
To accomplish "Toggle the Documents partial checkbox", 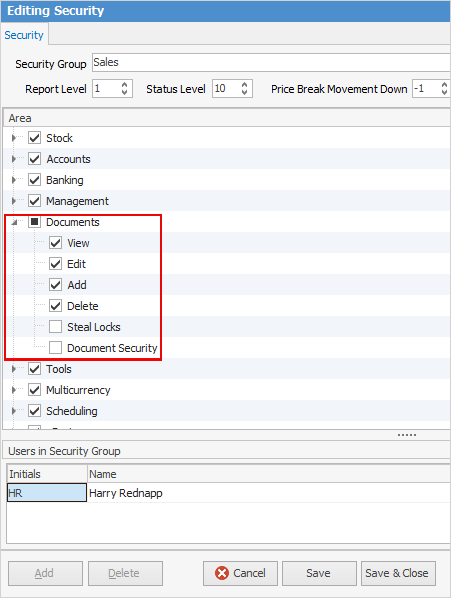I will tap(34, 222).
